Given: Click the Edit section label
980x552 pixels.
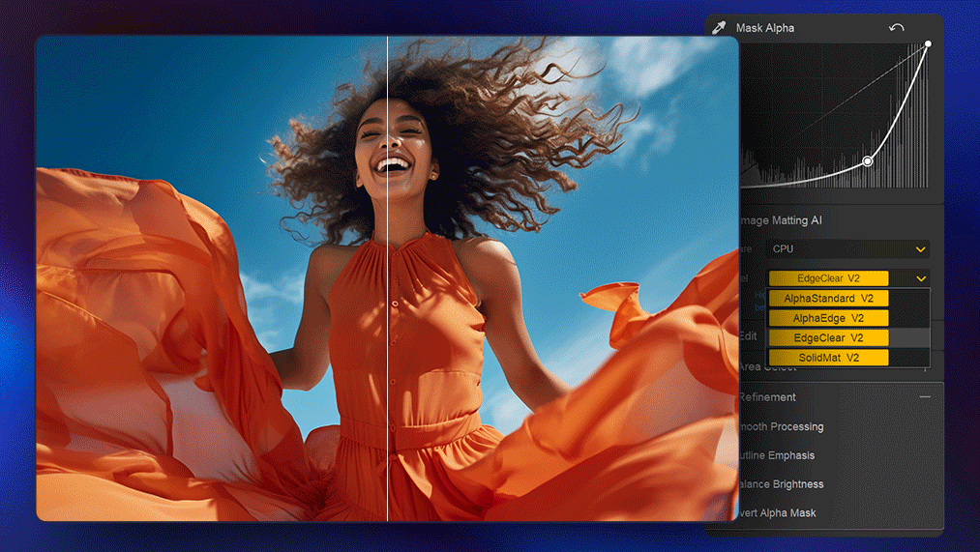Looking at the screenshot, I should point(748,336).
